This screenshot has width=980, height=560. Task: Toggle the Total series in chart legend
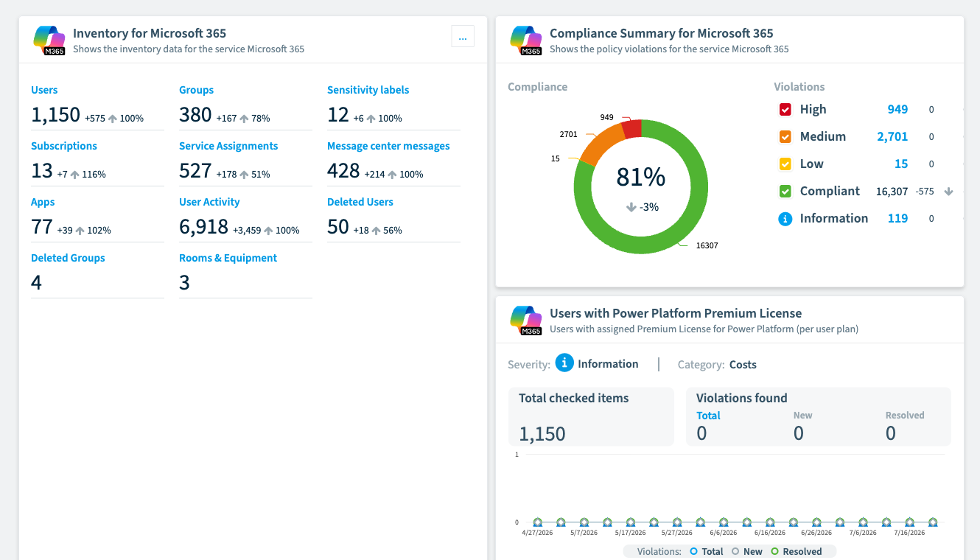point(706,551)
